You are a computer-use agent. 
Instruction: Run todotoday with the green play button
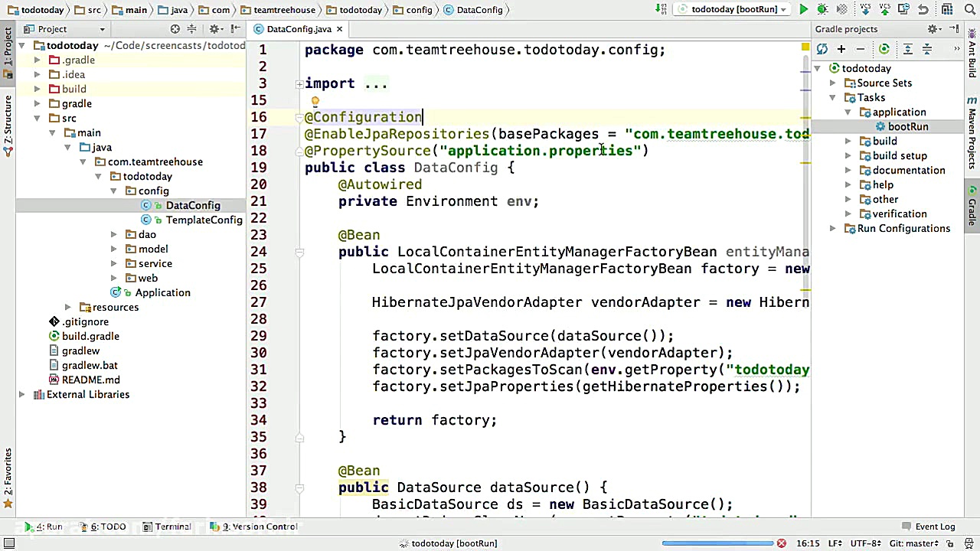803,9
